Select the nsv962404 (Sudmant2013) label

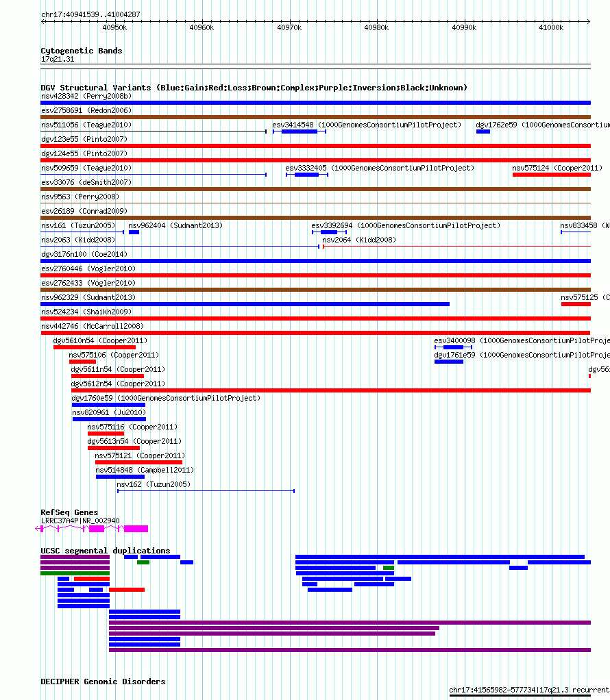pos(175,225)
